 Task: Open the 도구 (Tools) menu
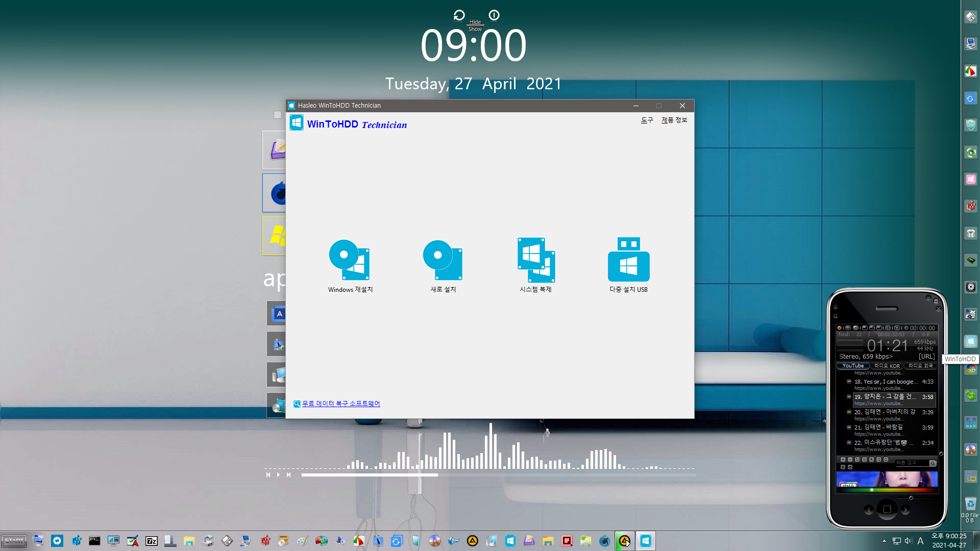click(647, 120)
